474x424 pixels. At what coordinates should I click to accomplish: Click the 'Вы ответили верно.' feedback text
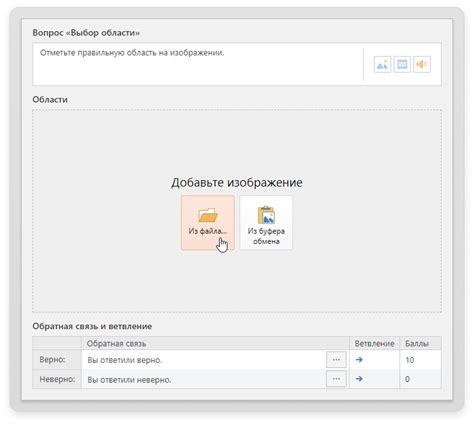click(x=125, y=360)
